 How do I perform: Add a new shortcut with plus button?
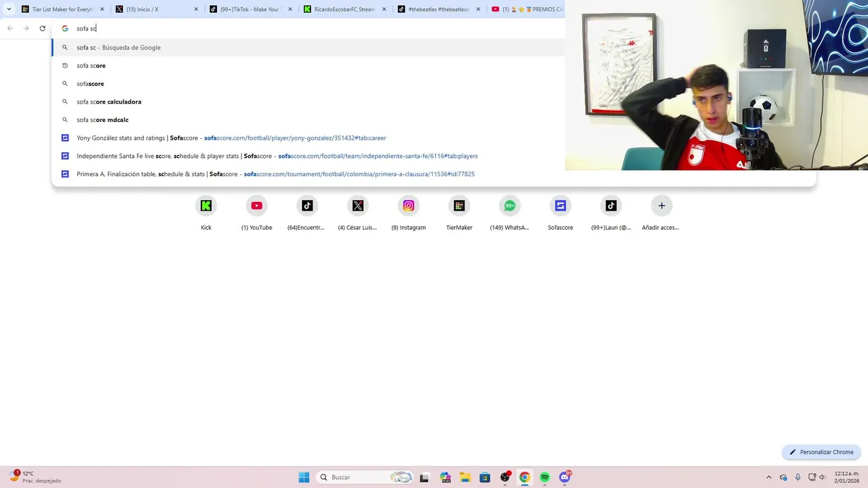coord(662,206)
